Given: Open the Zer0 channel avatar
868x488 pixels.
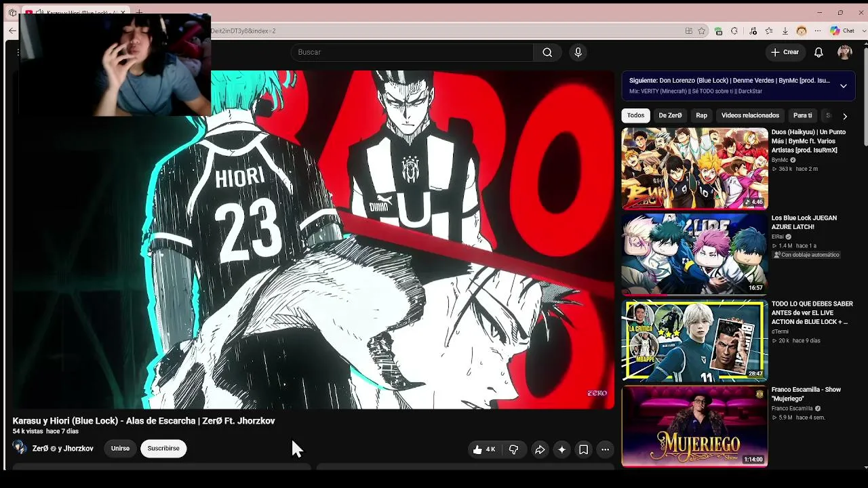Looking at the screenshot, I should [20, 448].
